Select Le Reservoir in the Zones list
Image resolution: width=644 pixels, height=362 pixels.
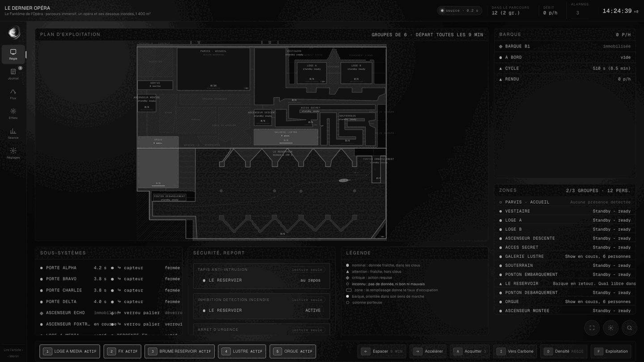coord(565,283)
